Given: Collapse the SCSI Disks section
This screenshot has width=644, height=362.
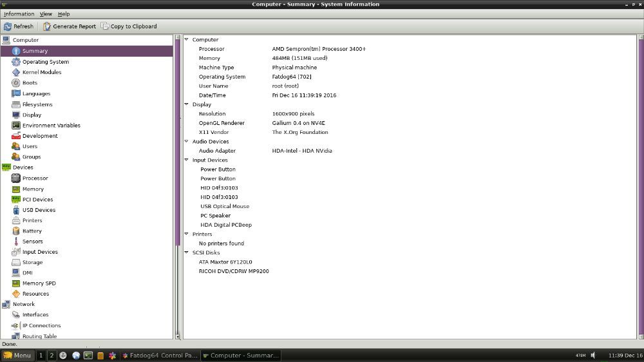Looking at the screenshot, I should point(187,252).
